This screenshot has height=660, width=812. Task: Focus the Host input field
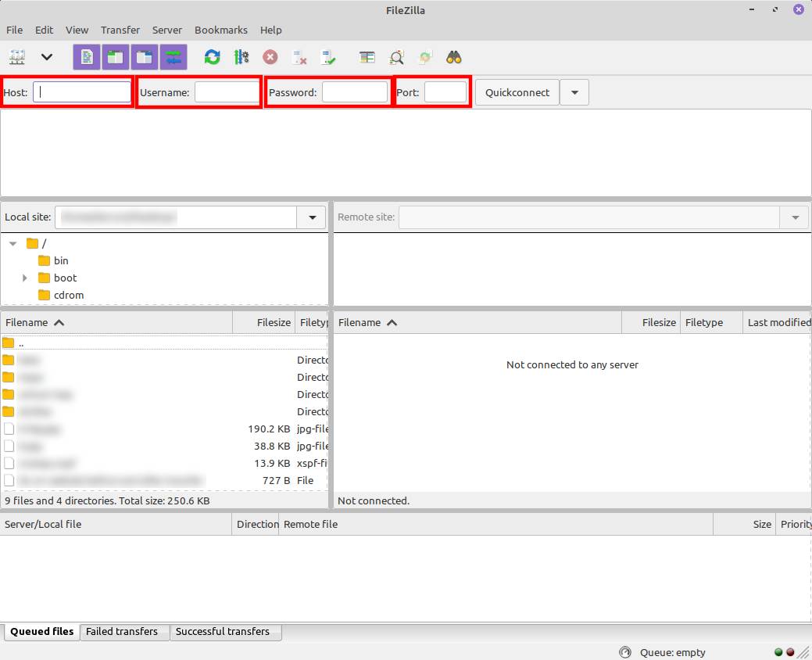click(x=82, y=92)
